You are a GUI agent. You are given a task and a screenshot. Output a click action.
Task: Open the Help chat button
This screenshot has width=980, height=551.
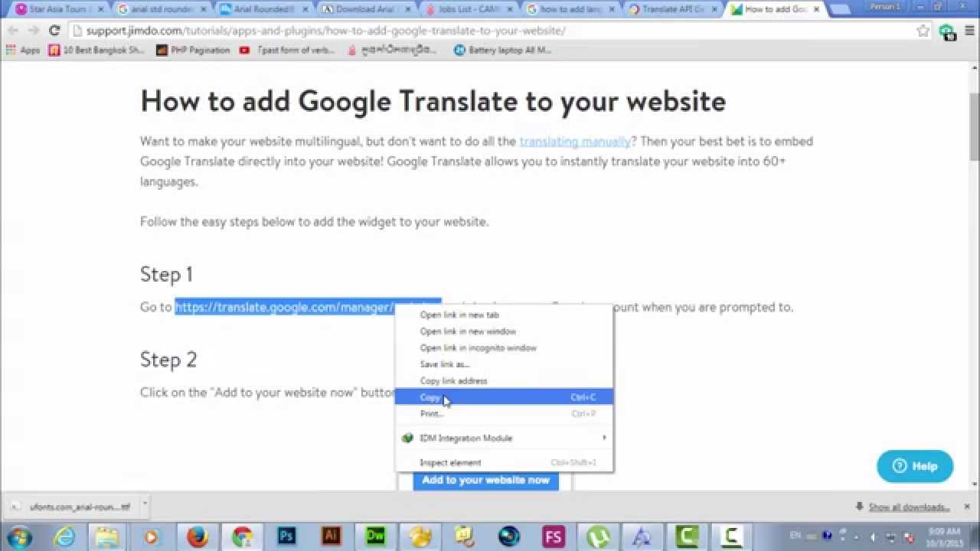click(x=915, y=466)
